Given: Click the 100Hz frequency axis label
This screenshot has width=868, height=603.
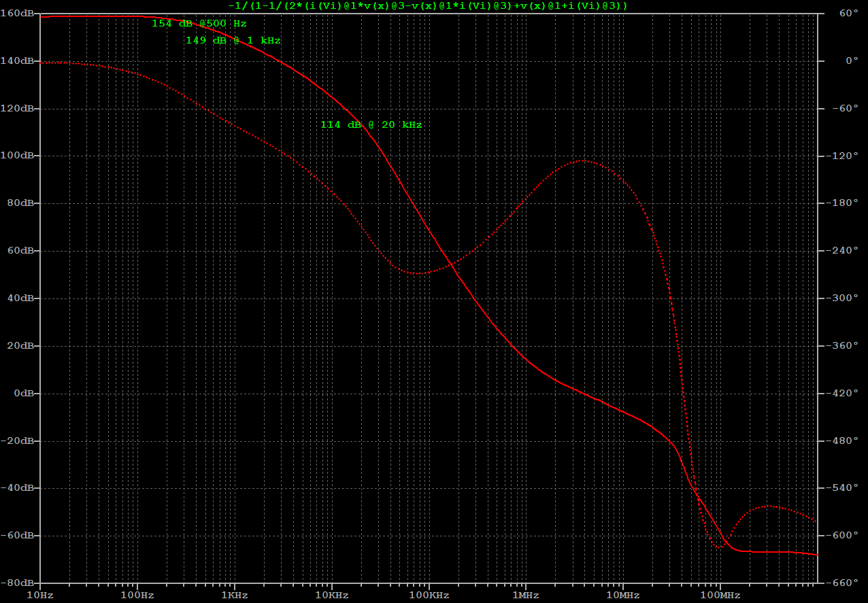Looking at the screenshot, I should click(137, 596).
